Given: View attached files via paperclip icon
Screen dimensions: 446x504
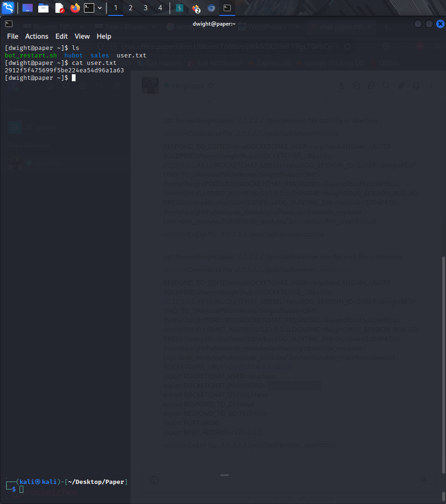Looking at the screenshot, I should 401,85.
